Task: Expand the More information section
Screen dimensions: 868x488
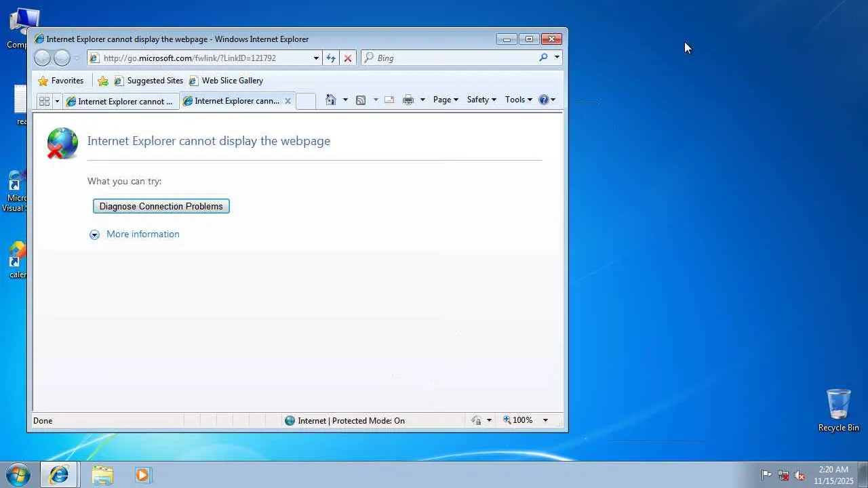Action: 135,235
